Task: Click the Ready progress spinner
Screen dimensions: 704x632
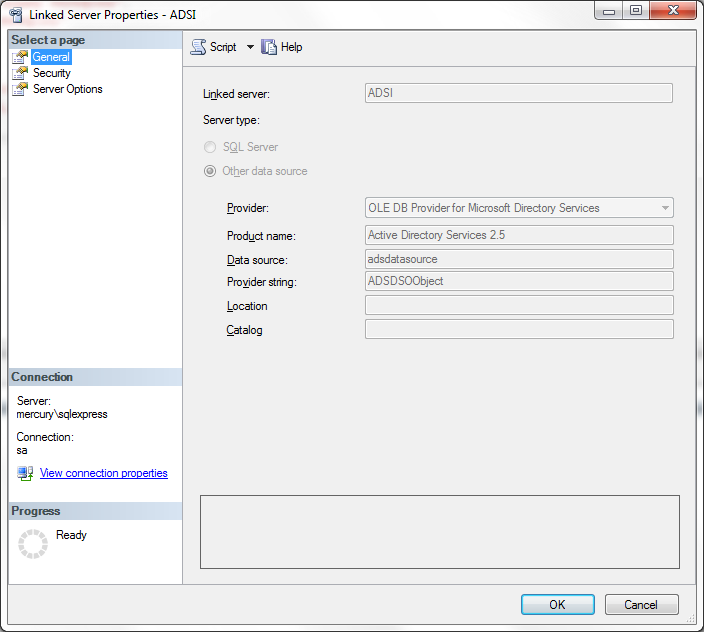Action: 33,544
